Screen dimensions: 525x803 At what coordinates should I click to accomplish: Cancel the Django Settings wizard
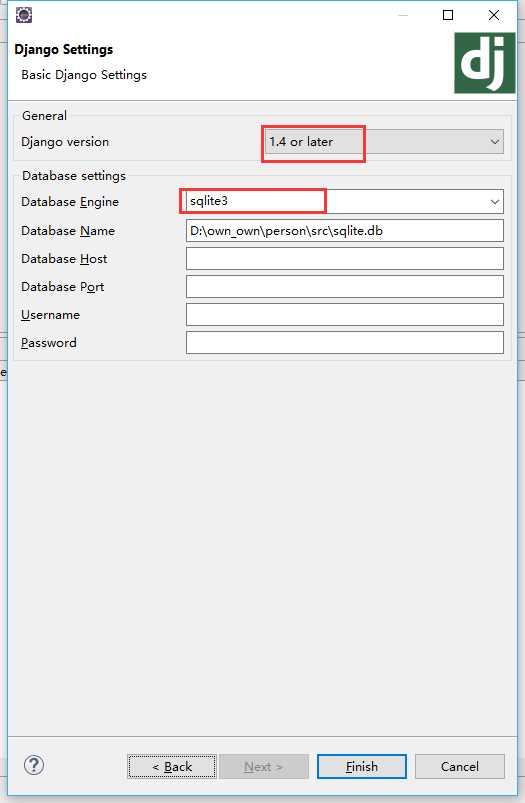(x=459, y=767)
